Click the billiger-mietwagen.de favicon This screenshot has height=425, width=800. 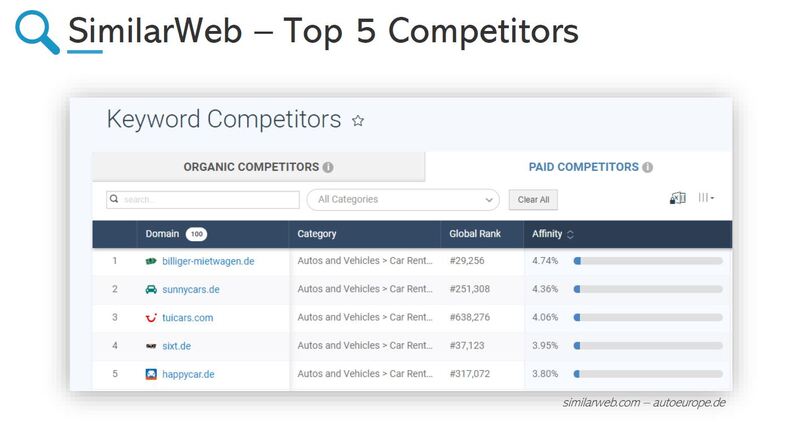[x=151, y=261]
